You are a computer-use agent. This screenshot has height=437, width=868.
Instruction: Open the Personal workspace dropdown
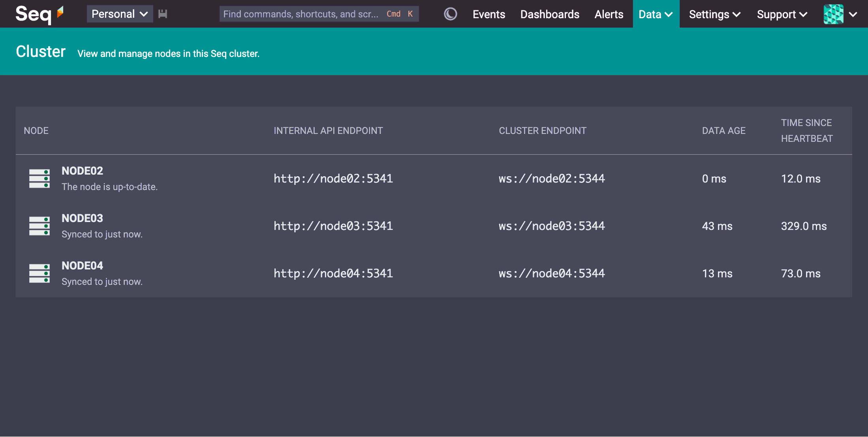(120, 14)
